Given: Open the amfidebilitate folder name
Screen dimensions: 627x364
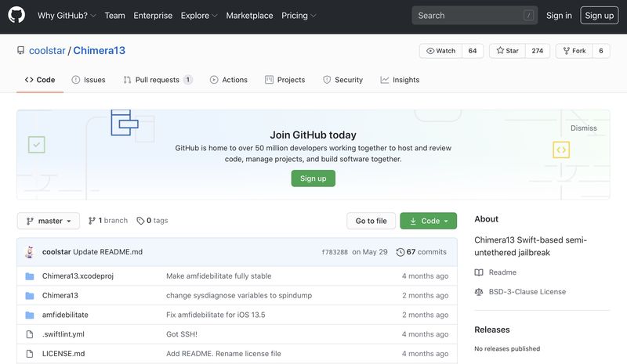Looking at the screenshot, I should point(65,315).
